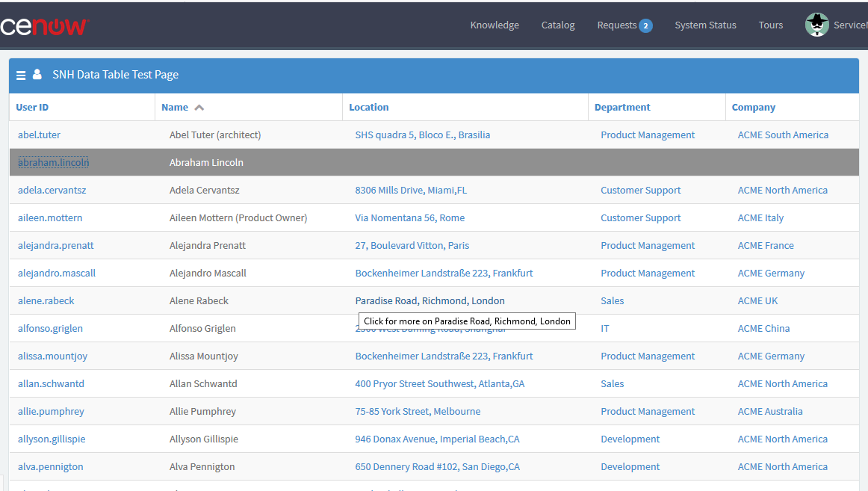Open location 946 Donax Avenue, Imperial Beach,CA
Image resolution: width=868 pixels, height=491 pixels.
click(437, 439)
